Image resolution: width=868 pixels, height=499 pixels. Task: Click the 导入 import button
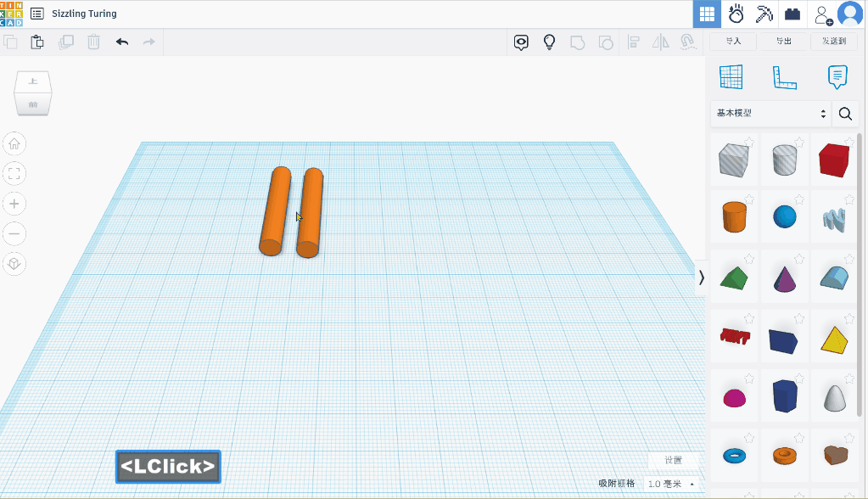click(x=733, y=41)
